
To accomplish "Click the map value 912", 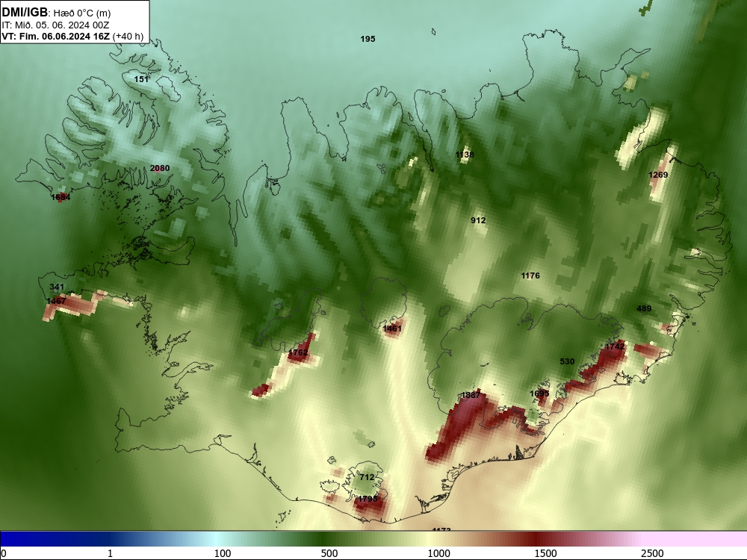I will pyautogui.click(x=478, y=220).
